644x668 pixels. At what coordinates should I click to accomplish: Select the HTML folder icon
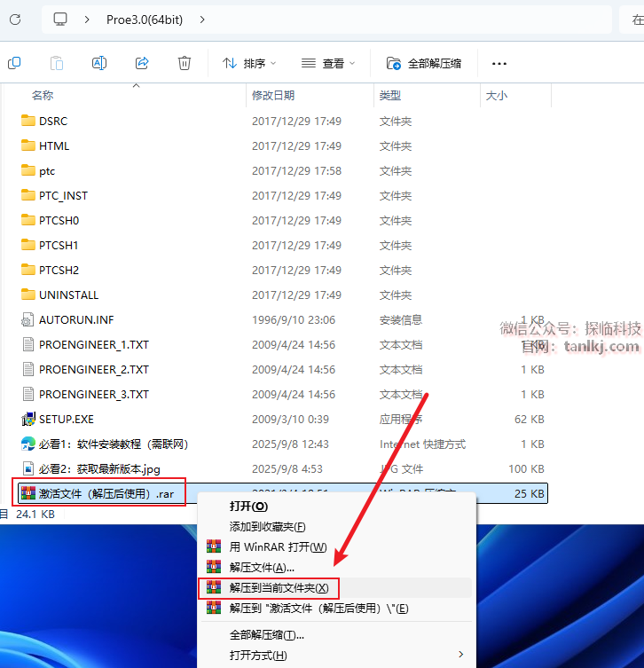click(x=28, y=145)
